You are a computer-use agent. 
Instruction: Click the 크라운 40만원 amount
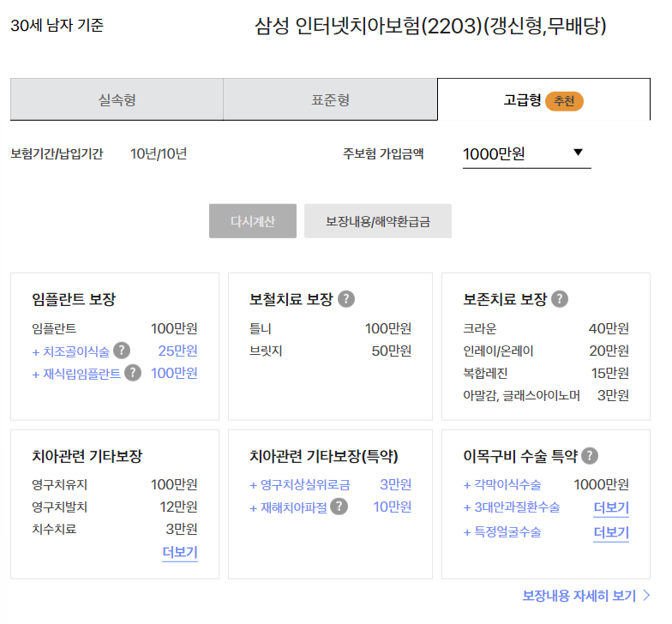(x=609, y=328)
